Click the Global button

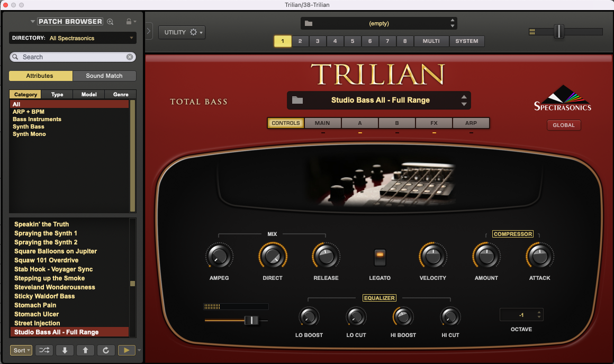coord(564,125)
